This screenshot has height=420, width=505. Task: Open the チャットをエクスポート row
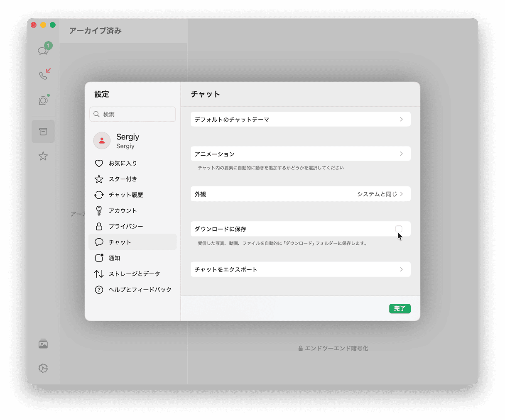click(x=300, y=269)
